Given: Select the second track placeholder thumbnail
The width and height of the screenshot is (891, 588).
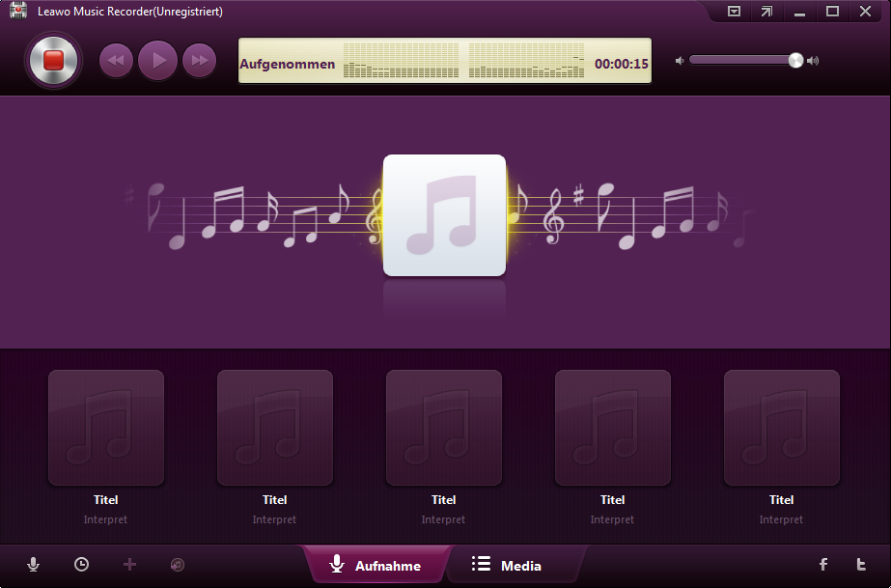Looking at the screenshot, I should tap(275, 428).
